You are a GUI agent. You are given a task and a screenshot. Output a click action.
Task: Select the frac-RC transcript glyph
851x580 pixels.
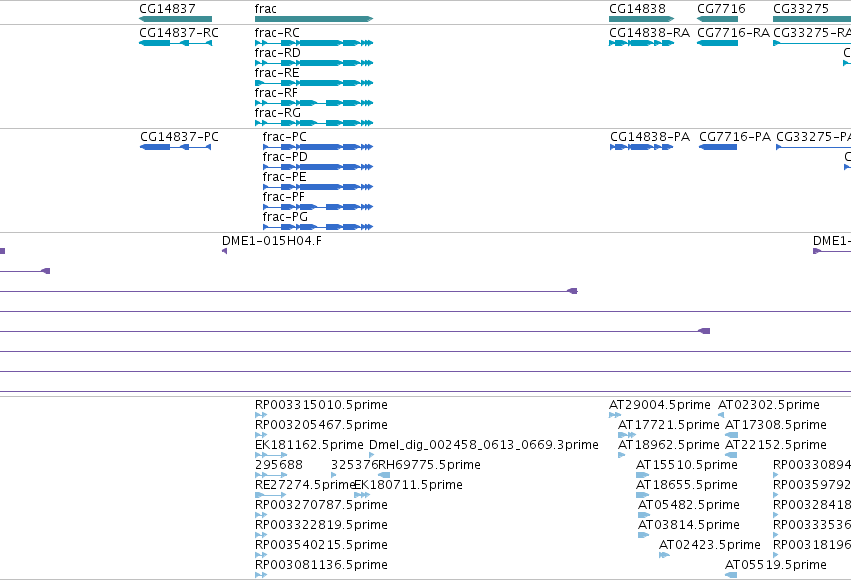point(314,43)
